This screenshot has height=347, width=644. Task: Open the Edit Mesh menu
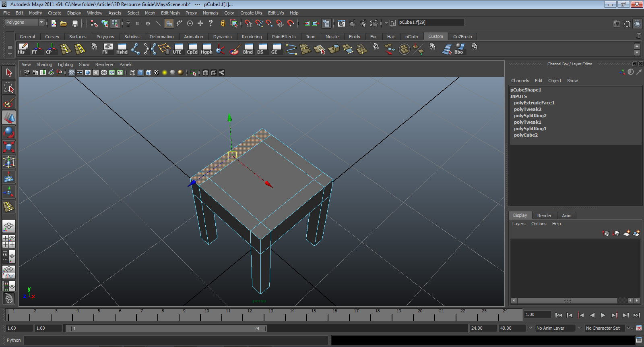(x=170, y=13)
